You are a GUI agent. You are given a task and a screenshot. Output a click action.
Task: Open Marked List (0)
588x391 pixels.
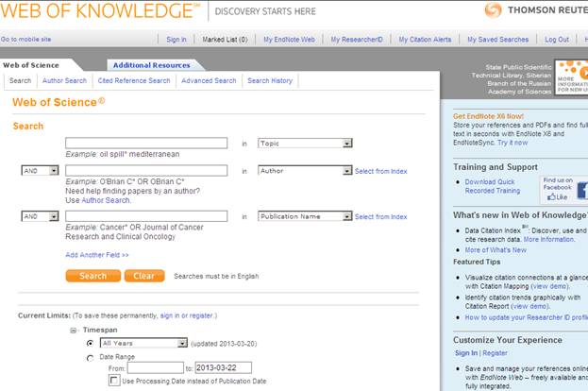tap(225, 40)
